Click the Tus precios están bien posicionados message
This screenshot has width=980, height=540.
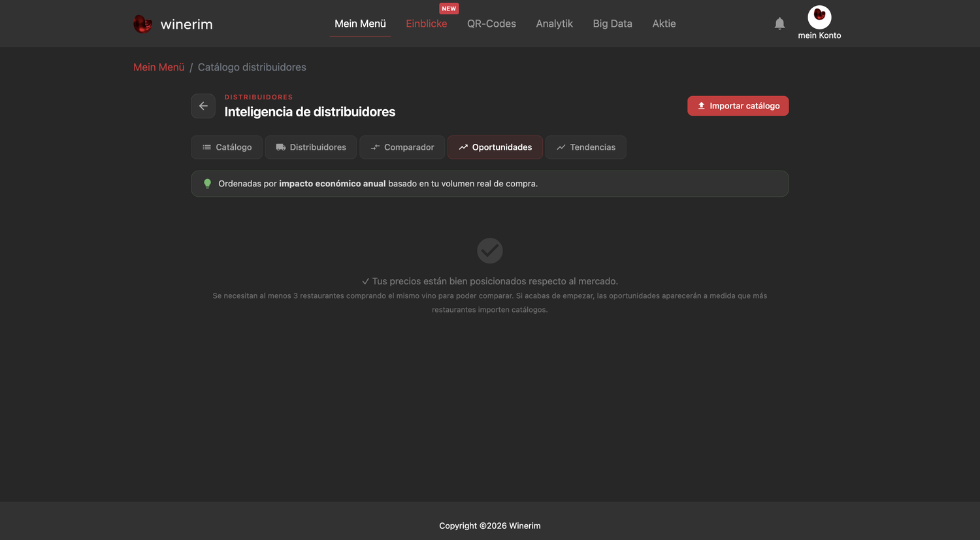pyautogui.click(x=490, y=281)
